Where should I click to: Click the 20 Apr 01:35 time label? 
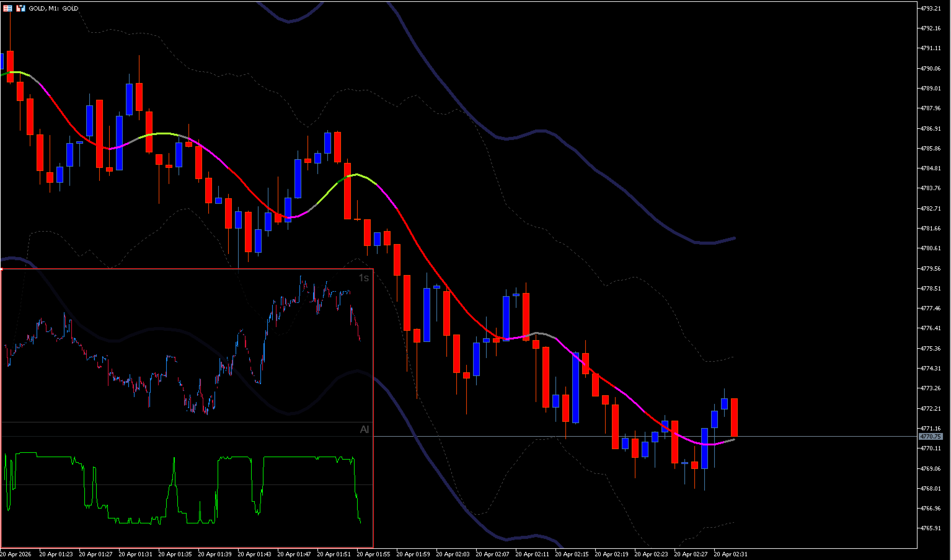pos(175,554)
